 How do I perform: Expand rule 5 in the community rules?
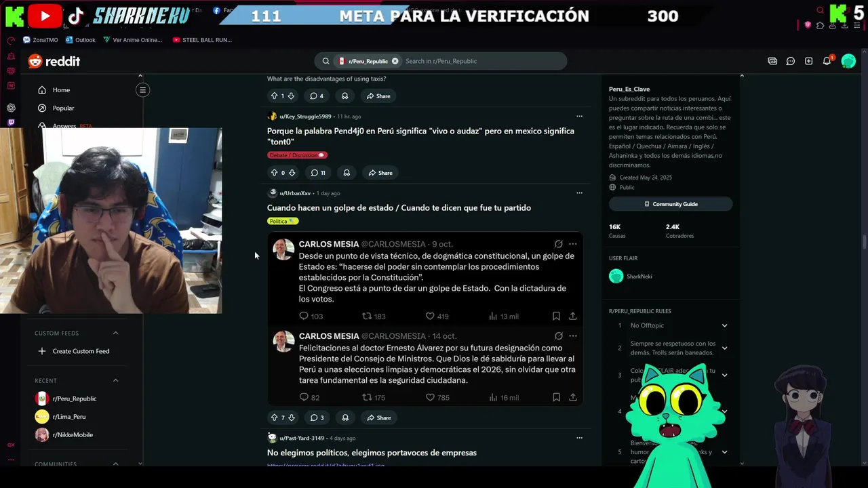pyautogui.click(x=724, y=452)
